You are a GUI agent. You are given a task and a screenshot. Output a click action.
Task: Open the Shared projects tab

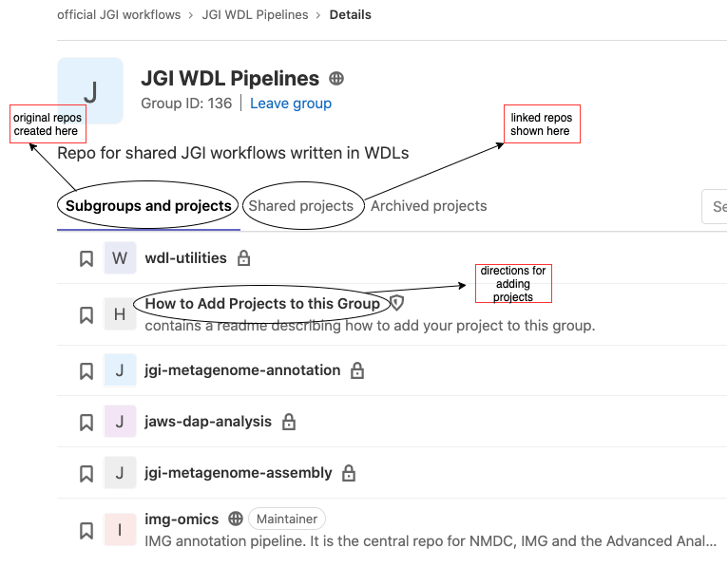301,206
